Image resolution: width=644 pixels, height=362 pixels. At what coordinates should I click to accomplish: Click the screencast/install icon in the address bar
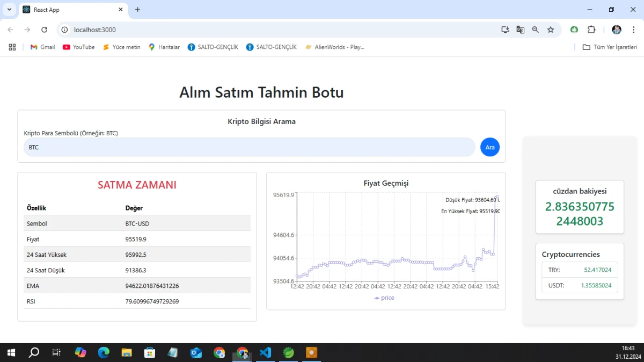pyautogui.click(x=505, y=30)
